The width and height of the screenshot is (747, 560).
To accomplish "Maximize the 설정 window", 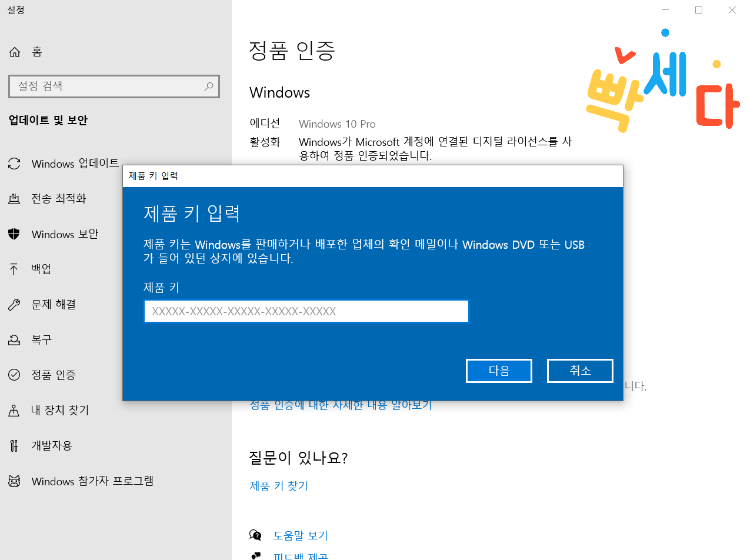I will (x=699, y=10).
